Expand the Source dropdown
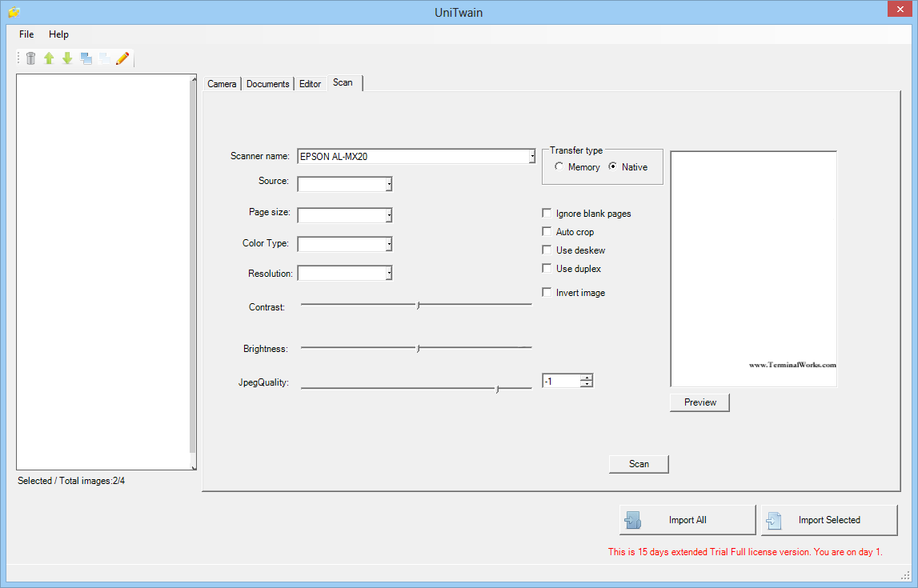Viewport: 918px width, 588px height. click(x=389, y=184)
